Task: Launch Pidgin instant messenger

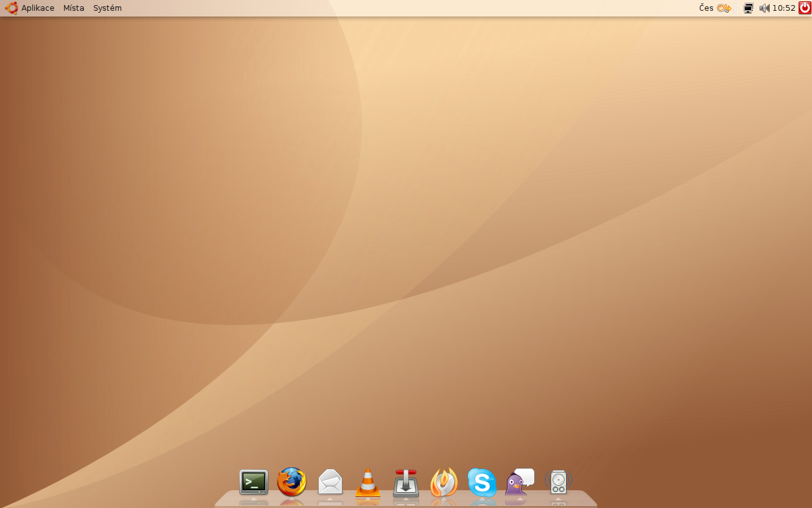Action: coord(520,482)
